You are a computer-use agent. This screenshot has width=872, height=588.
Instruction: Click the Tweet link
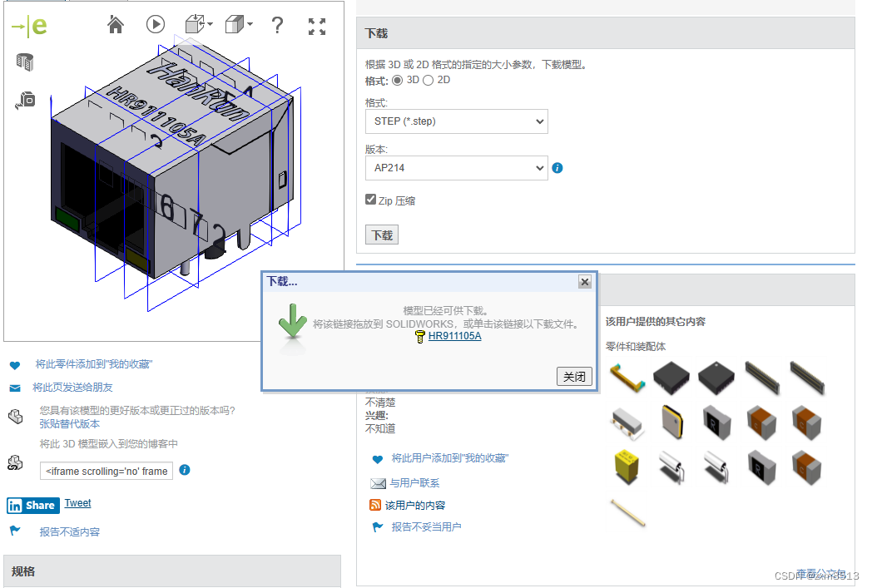[78, 503]
